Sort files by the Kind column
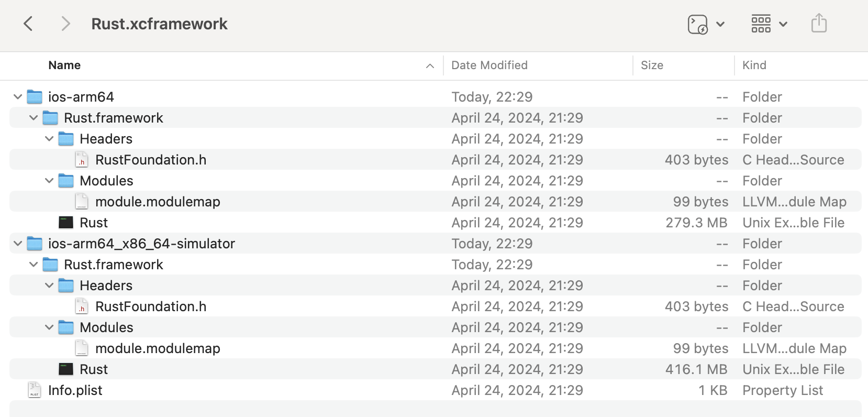 point(754,65)
